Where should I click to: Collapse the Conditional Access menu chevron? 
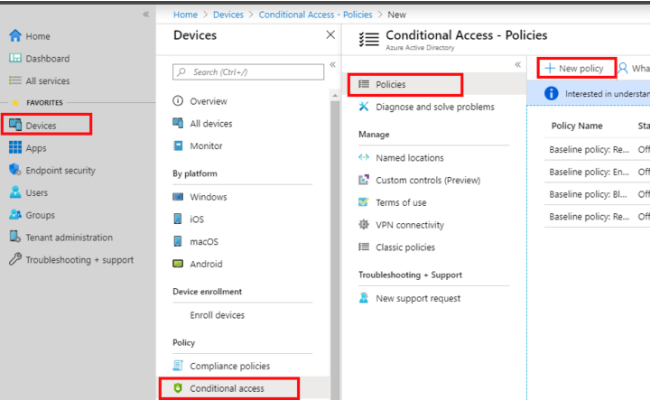517,64
